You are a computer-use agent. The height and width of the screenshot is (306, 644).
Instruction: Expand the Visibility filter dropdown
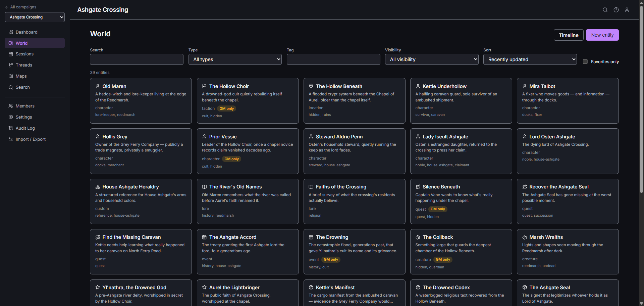[432, 59]
